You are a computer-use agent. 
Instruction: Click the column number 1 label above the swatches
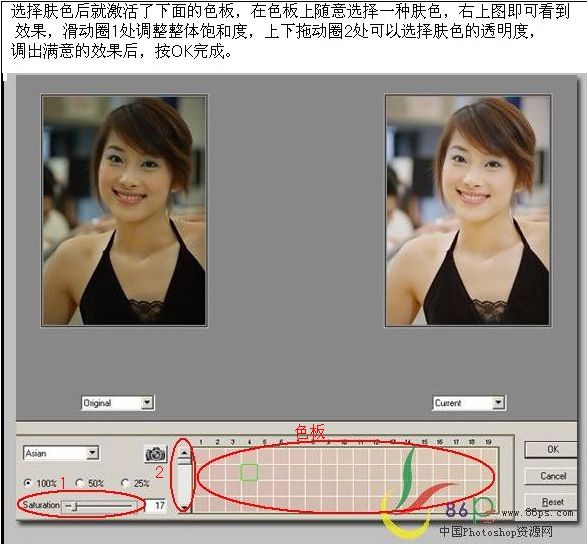click(201, 442)
